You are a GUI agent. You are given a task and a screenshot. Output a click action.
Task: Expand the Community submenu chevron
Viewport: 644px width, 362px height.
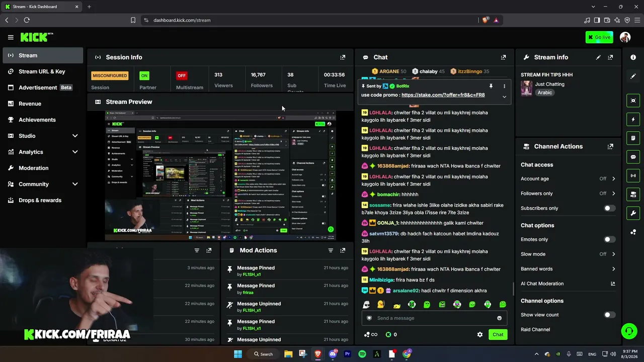tap(75, 184)
